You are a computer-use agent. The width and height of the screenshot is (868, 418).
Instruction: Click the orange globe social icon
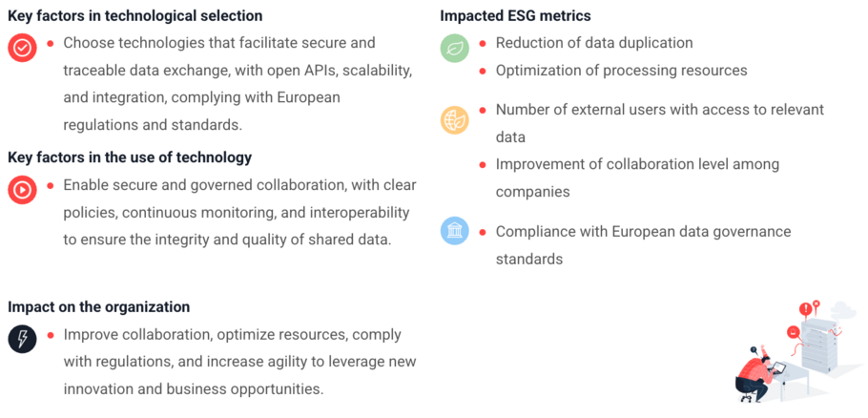[x=454, y=119]
